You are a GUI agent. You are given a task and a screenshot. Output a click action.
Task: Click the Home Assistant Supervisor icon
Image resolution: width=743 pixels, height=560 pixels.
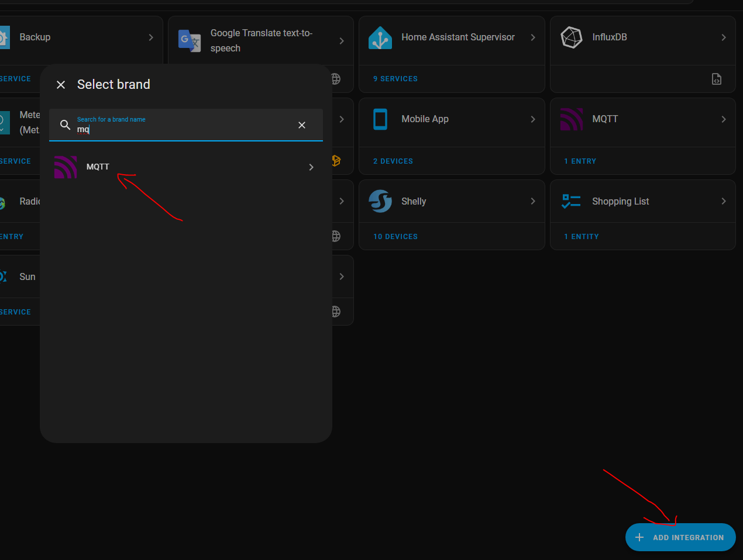pyautogui.click(x=380, y=37)
